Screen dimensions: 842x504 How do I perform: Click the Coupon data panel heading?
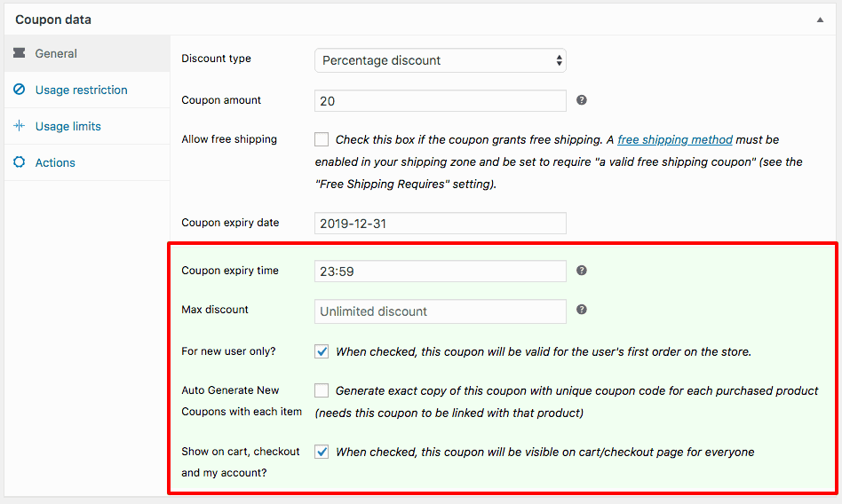tap(53, 20)
